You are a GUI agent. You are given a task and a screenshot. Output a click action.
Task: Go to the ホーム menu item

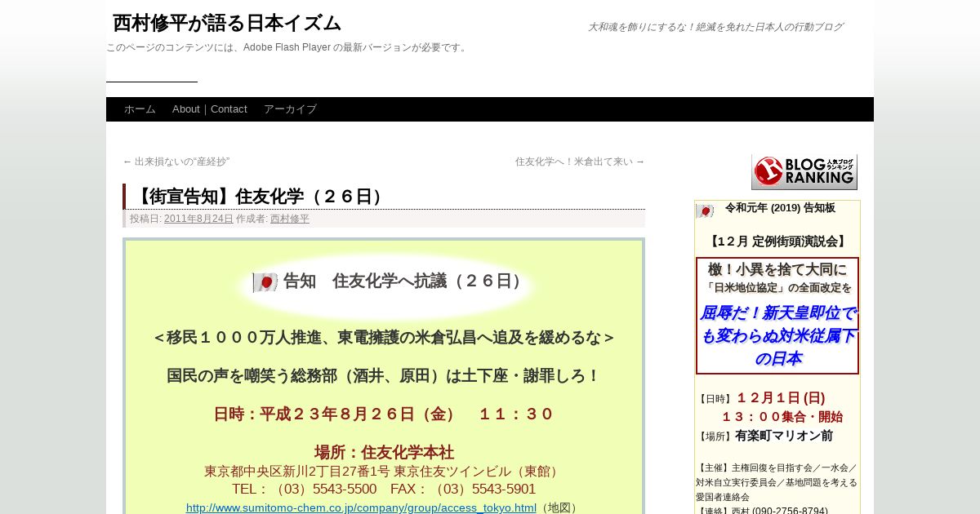(140, 109)
